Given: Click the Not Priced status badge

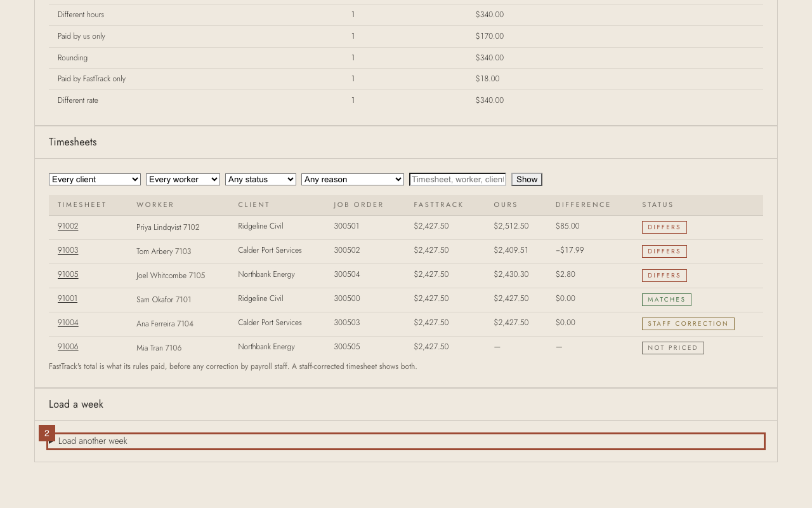Looking at the screenshot, I should pos(673,348).
